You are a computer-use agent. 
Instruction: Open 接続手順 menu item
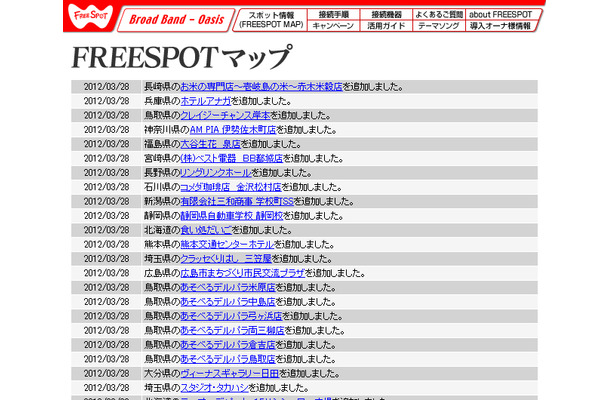pos(333,14)
